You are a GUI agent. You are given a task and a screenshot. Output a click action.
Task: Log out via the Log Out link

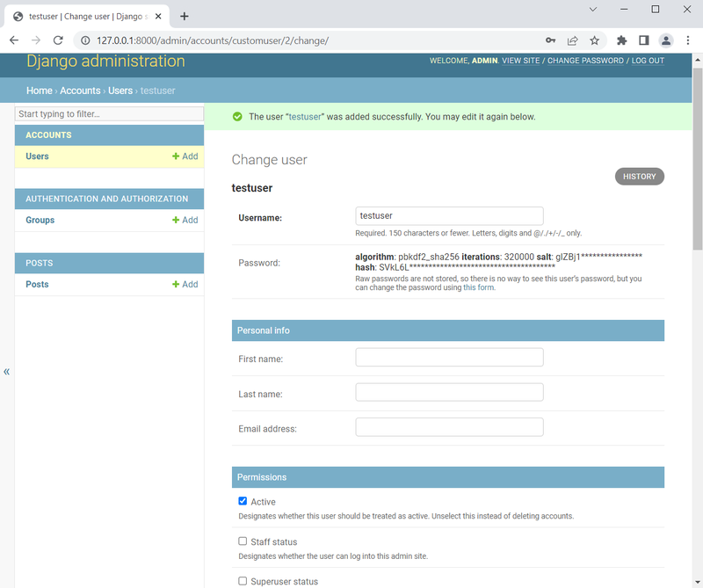[648, 61]
